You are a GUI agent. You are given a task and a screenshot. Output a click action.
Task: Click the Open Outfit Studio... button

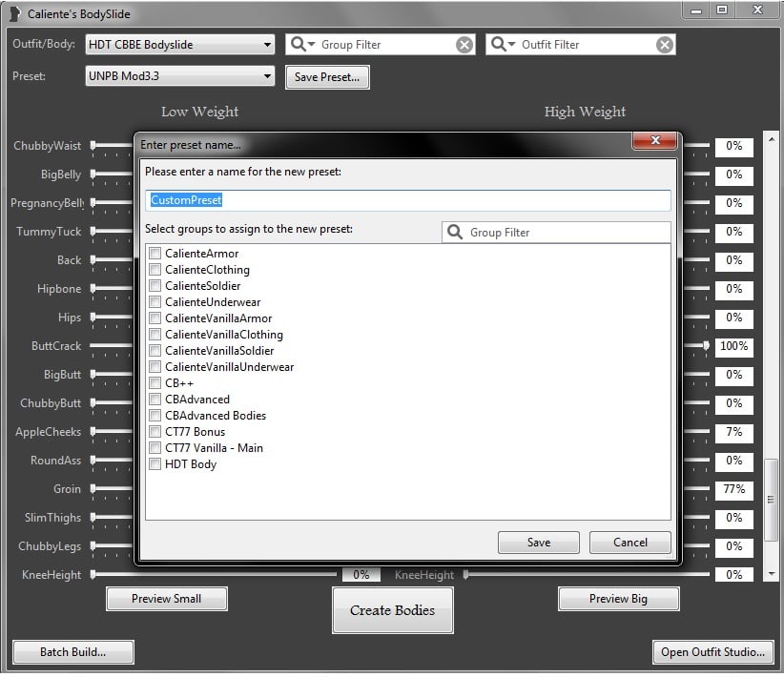[x=713, y=652]
